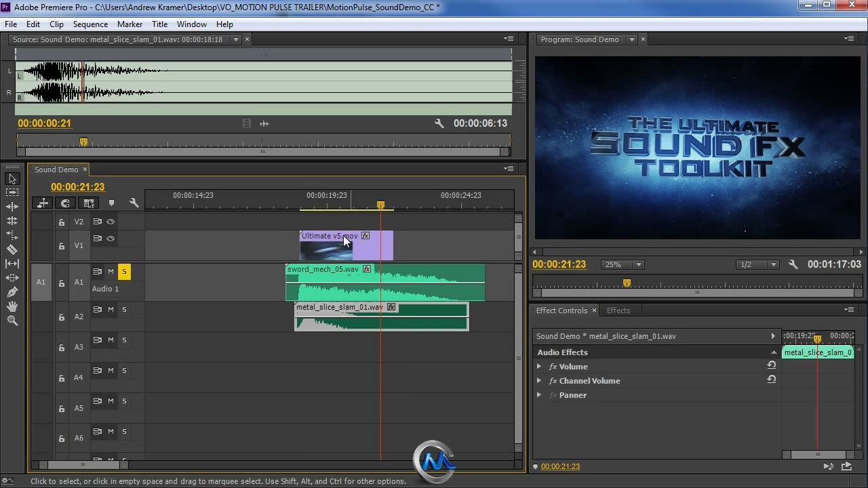Open timeline display settings wrench

point(134,203)
